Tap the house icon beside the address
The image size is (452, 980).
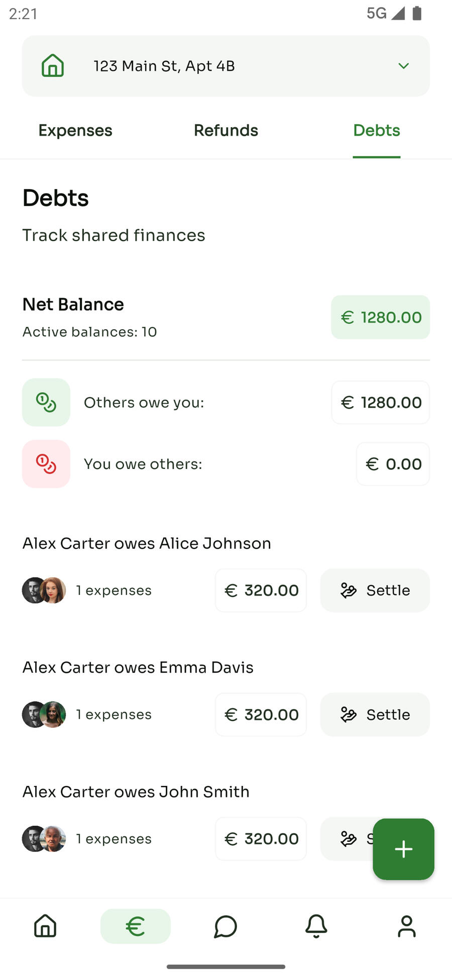(53, 66)
